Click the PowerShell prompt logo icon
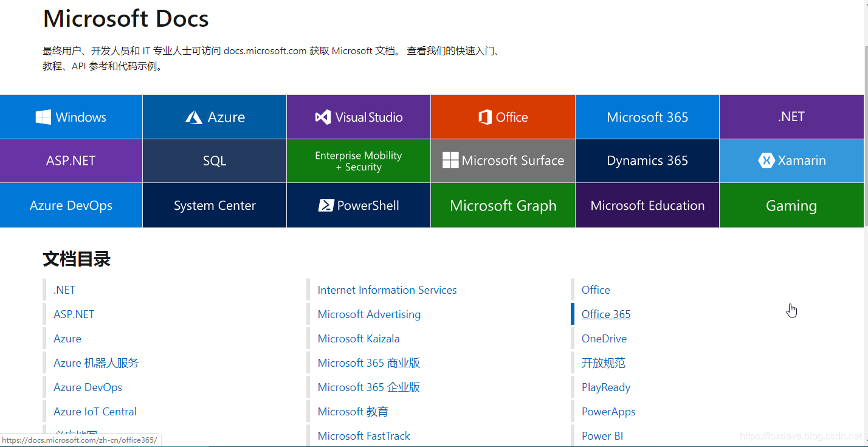This screenshot has width=868, height=447. click(x=326, y=206)
